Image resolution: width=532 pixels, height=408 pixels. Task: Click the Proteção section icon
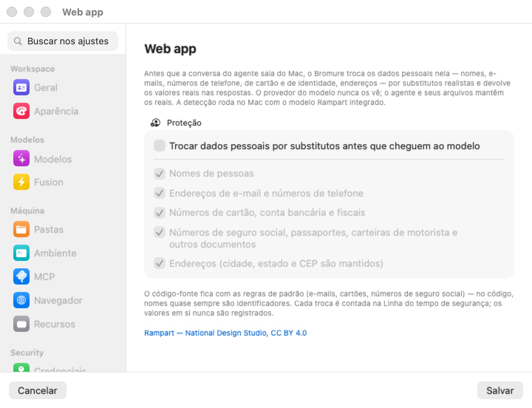[156, 123]
